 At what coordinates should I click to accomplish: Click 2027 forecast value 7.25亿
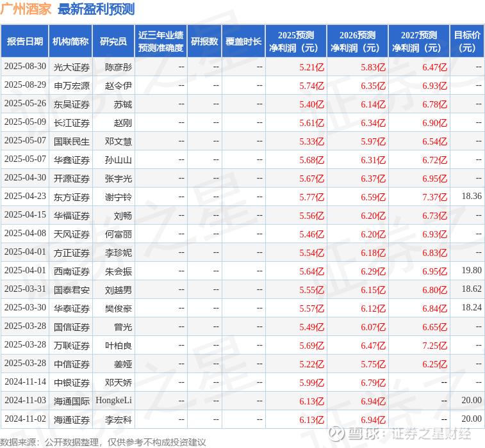coord(434,346)
